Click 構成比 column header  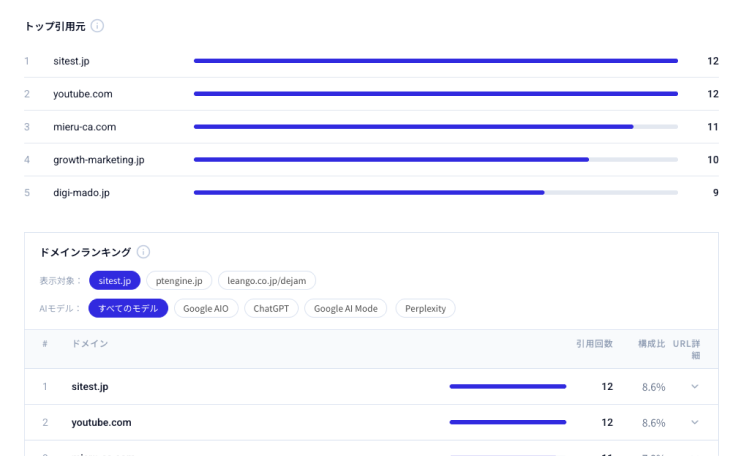[651, 344]
